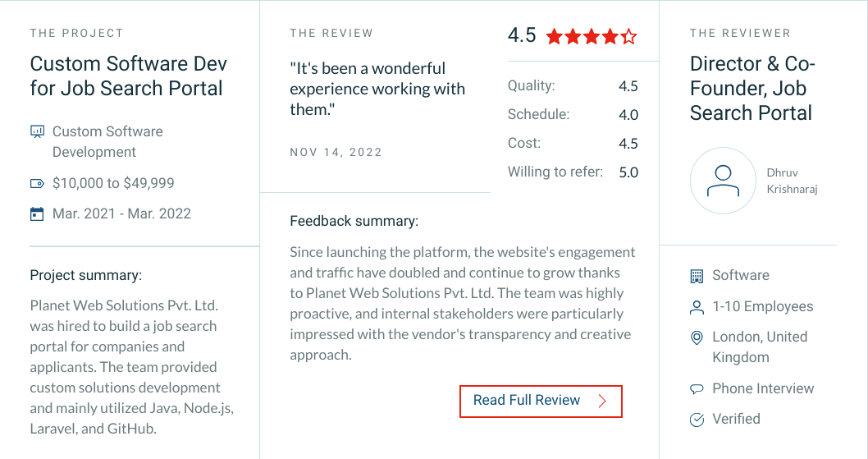Screen dimensions: 868x459
Task: Click the Custom Software Development presentation icon
Action: [37, 131]
